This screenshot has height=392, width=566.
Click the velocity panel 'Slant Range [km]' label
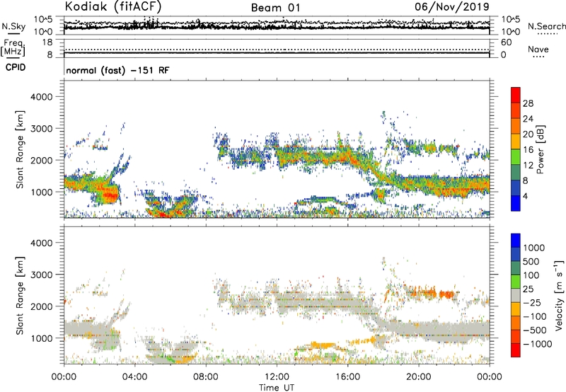pos(20,296)
